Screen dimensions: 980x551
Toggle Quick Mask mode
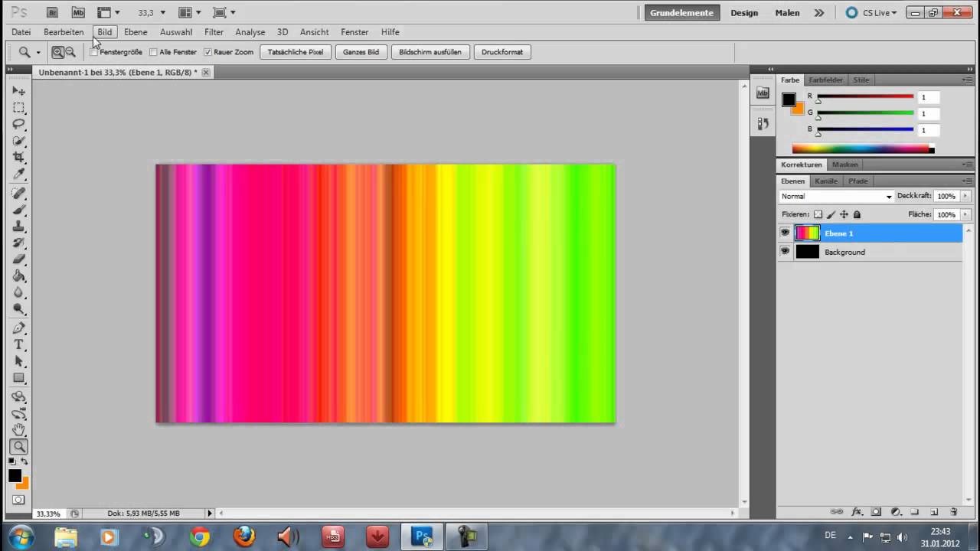pos(18,500)
